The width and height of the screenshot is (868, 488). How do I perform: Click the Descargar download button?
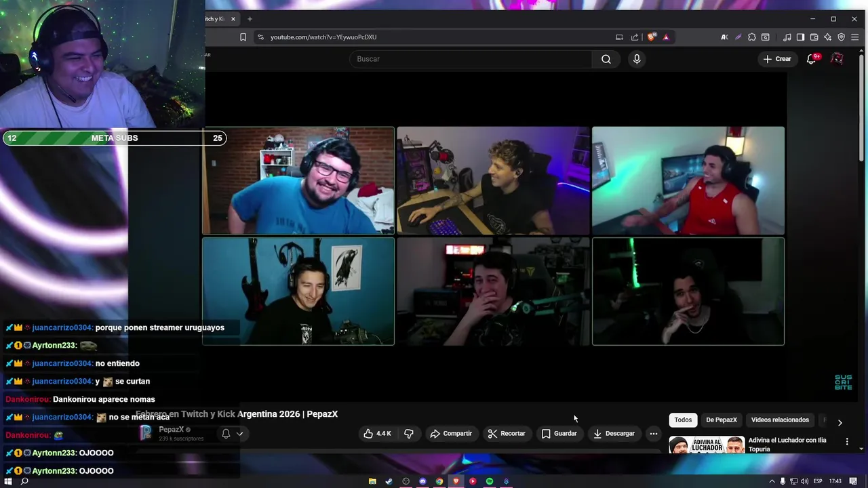pyautogui.click(x=614, y=434)
